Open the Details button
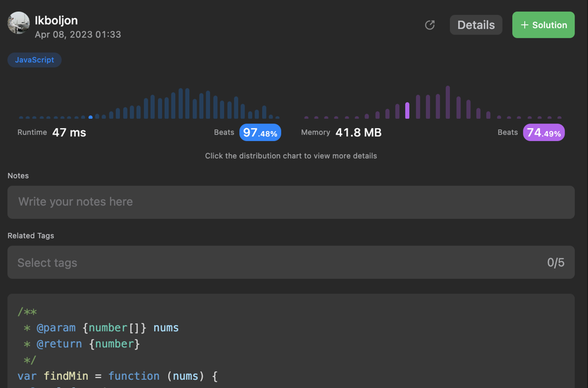Image resolution: width=588 pixels, height=388 pixels. point(476,25)
